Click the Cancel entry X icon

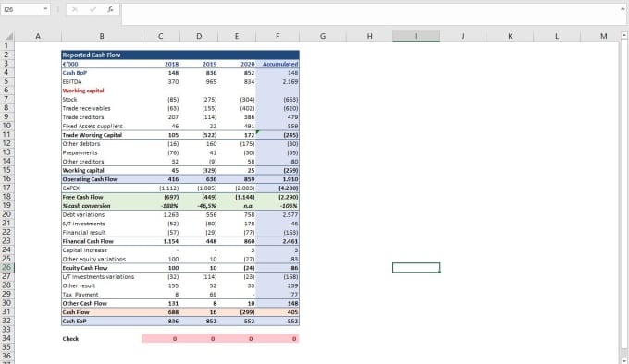pos(75,9)
